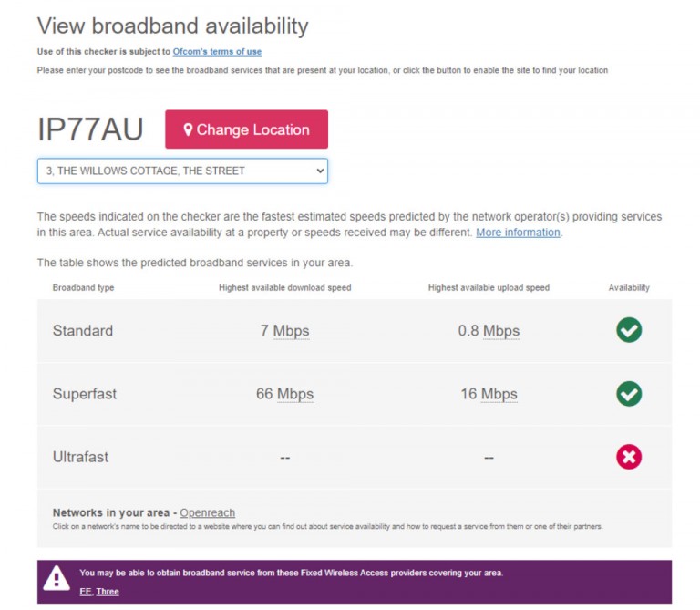Click green availability checkmark for Superfast
This screenshot has width=700, height=610.
pos(629,394)
